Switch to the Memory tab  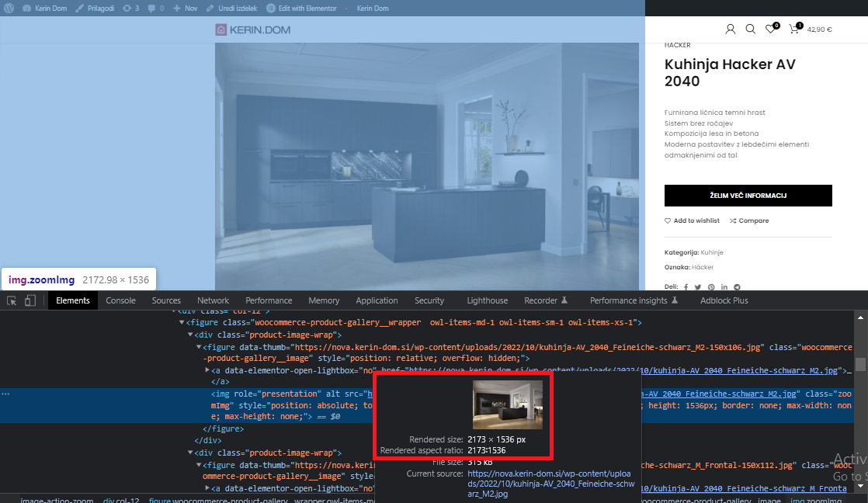(324, 300)
